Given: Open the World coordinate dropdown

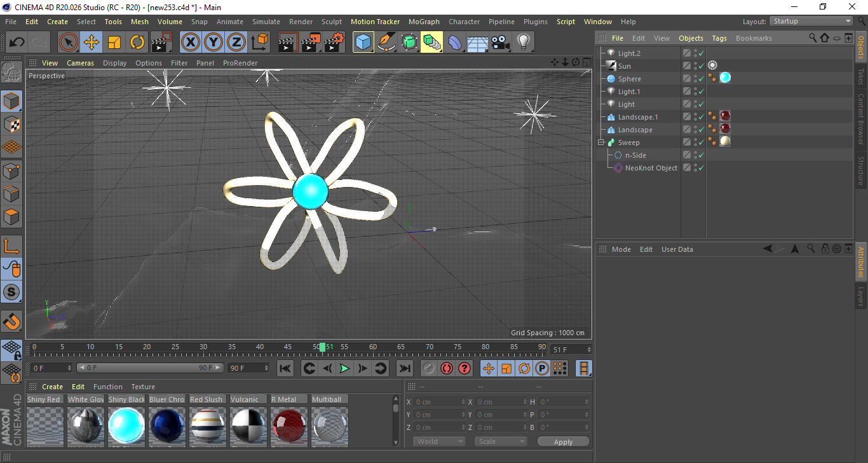Looking at the screenshot, I should [x=439, y=441].
